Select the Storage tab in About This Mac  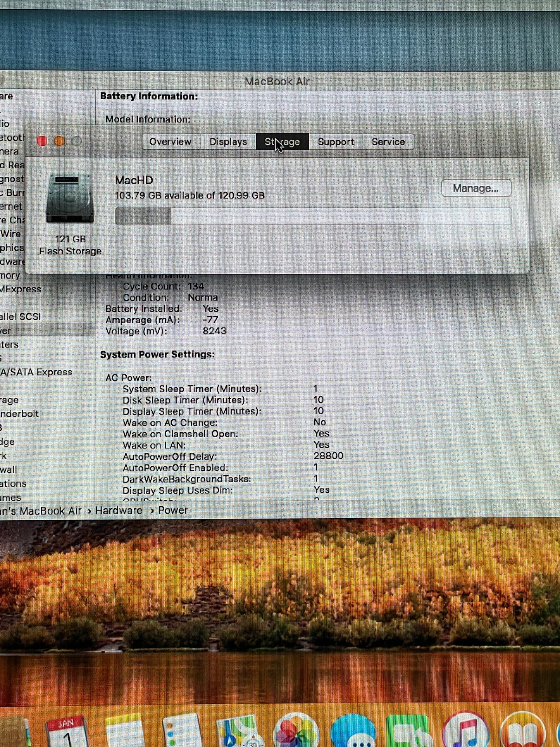[x=283, y=142]
